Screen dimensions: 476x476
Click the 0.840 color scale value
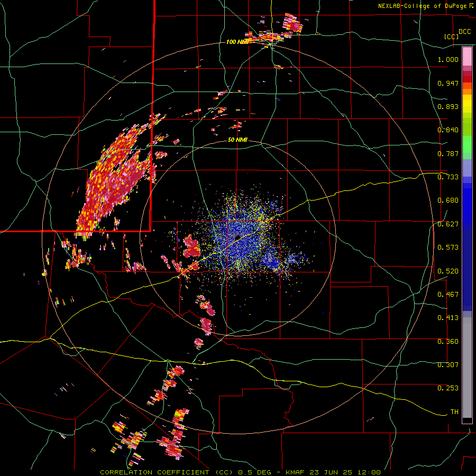point(448,130)
